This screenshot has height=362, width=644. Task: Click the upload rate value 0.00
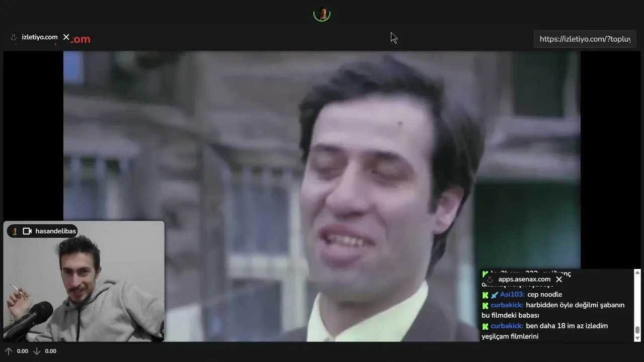pyautogui.click(x=23, y=351)
